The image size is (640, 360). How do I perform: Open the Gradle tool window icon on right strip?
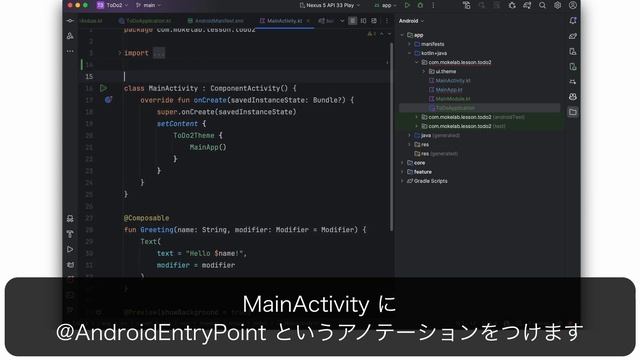[x=573, y=36]
